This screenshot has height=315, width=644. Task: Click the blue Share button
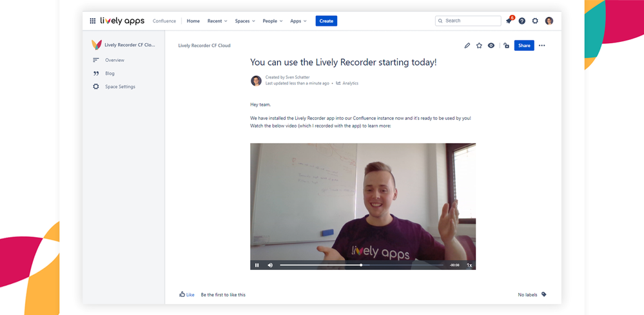click(x=524, y=46)
